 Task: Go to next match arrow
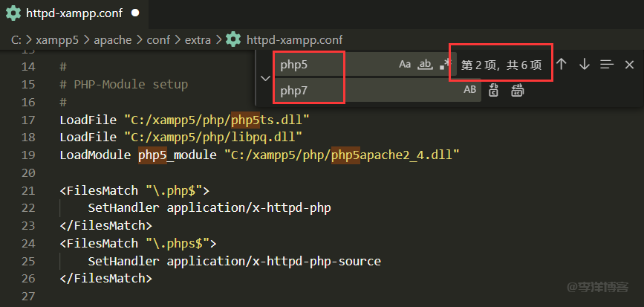click(x=584, y=65)
